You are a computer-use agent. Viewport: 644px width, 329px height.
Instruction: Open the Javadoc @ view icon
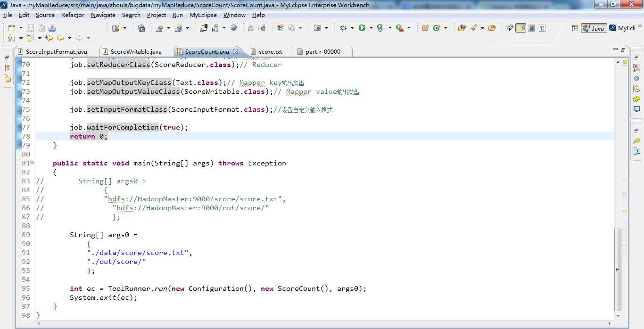[636, 78]
